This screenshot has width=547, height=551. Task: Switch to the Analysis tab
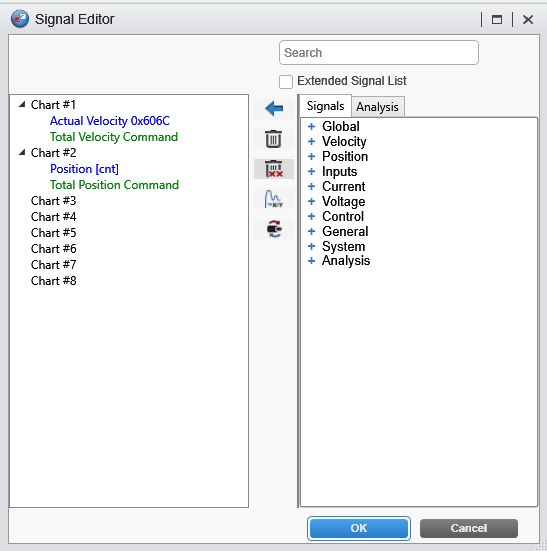pyautogui.click(x=378, y=107)
